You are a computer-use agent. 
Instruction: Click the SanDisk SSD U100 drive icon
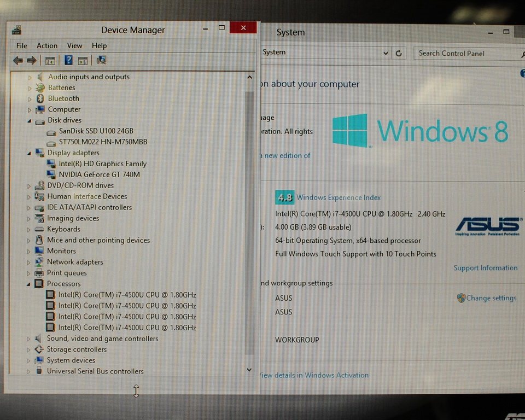[51, 133]
